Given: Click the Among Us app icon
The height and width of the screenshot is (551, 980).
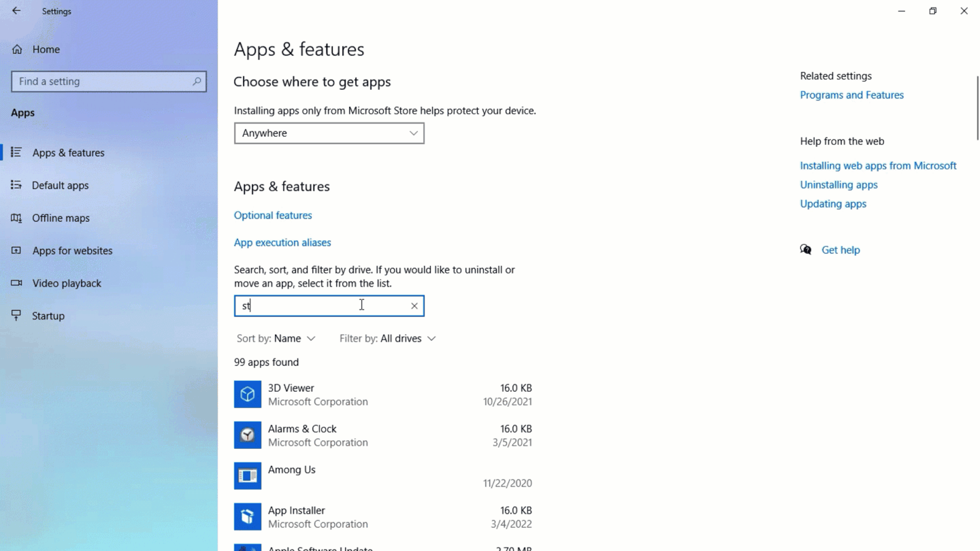Looking at the screenshot, I should pos(248,476).
